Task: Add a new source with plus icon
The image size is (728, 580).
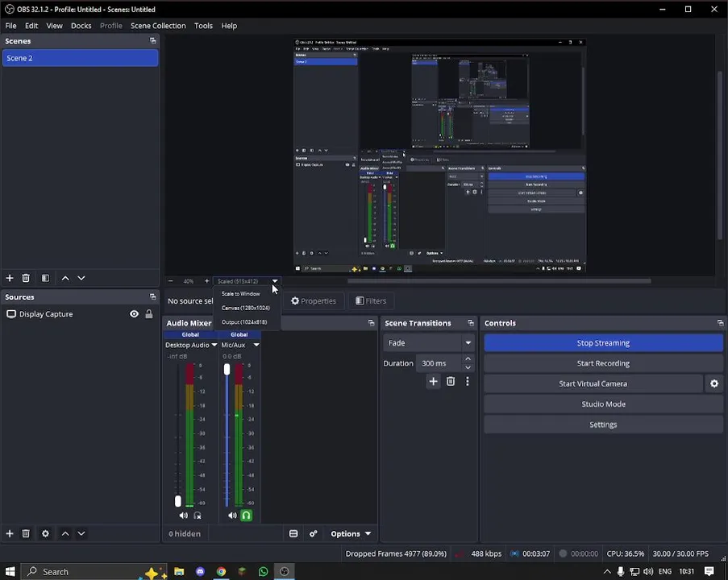Action: click(x=10, y=533)
